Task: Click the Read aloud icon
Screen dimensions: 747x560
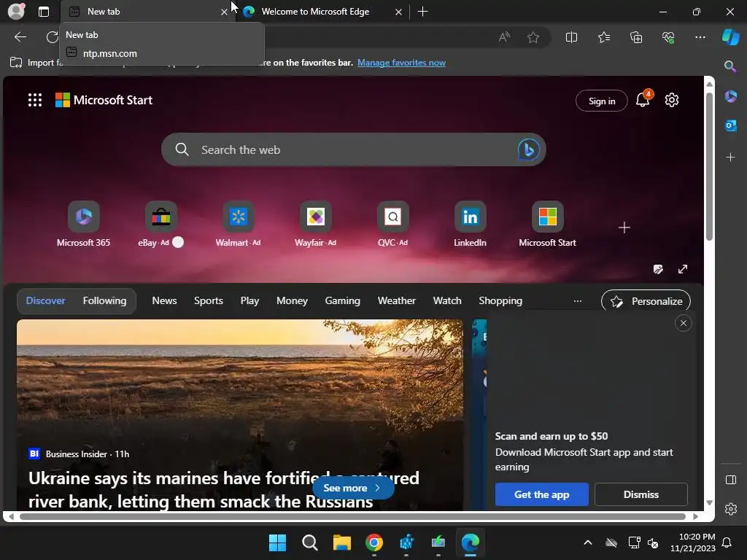Action: coord(504,37)
